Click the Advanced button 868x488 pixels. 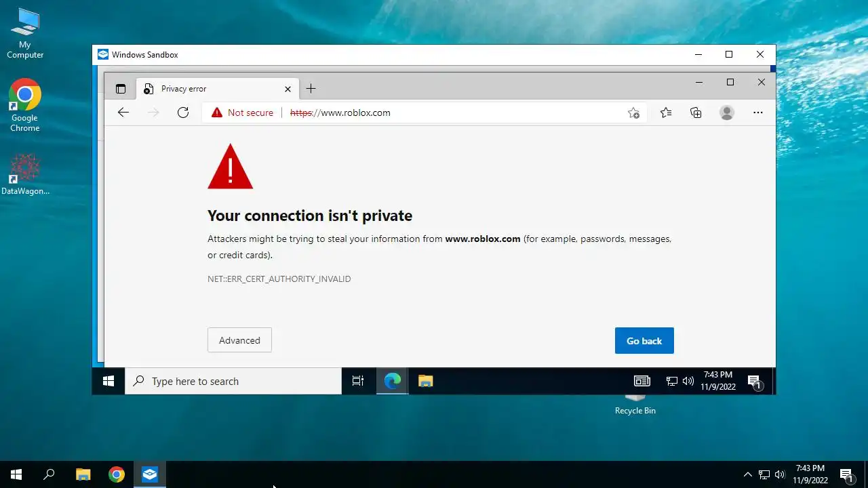[239, 340]
